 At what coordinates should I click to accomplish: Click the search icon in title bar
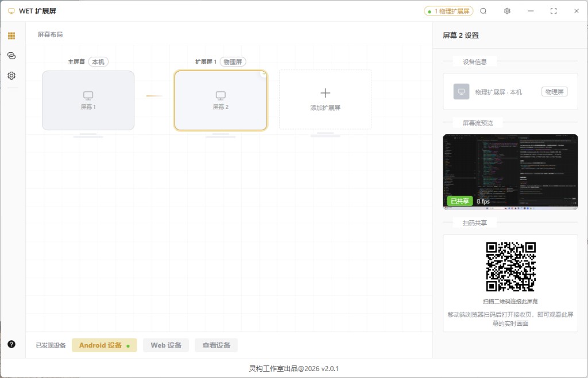click(483, 11)
